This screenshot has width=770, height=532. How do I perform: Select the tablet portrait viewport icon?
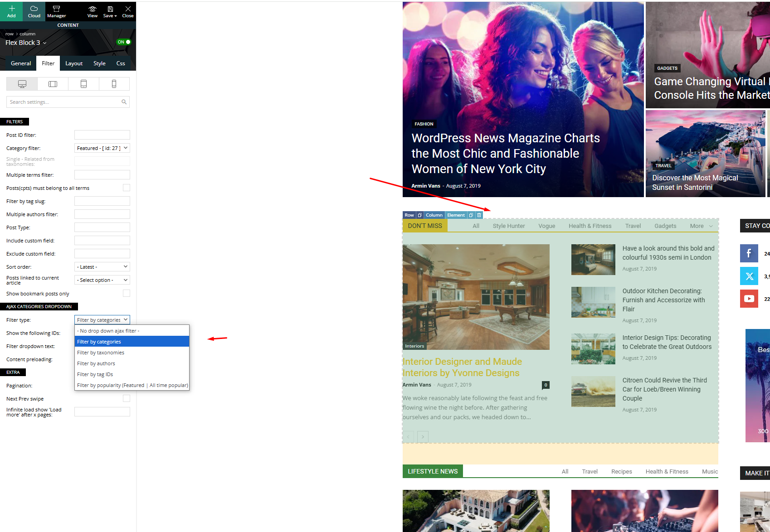(83, 84)
